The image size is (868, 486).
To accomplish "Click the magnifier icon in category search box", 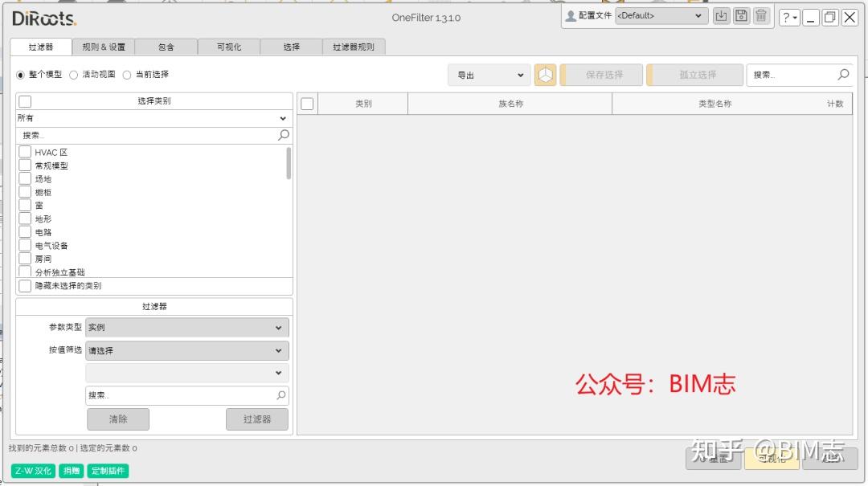I will click(x=283, y=136).
